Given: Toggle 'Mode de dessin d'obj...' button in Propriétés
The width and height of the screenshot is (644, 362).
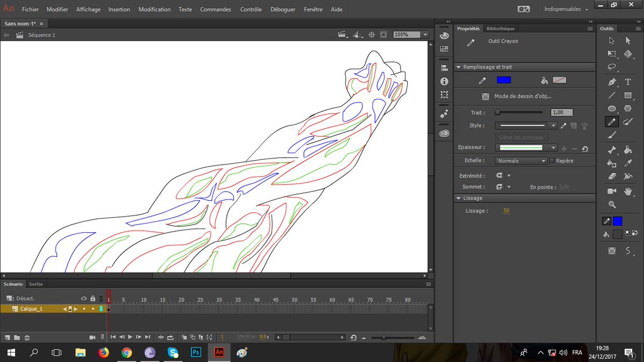Looking at the screenshot, I should tap(485, 97).
